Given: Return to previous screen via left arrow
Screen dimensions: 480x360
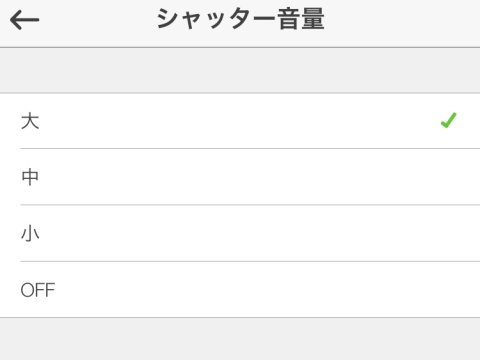Looking at the screenshot, I should pyautogui.click(x=25, y=20).
